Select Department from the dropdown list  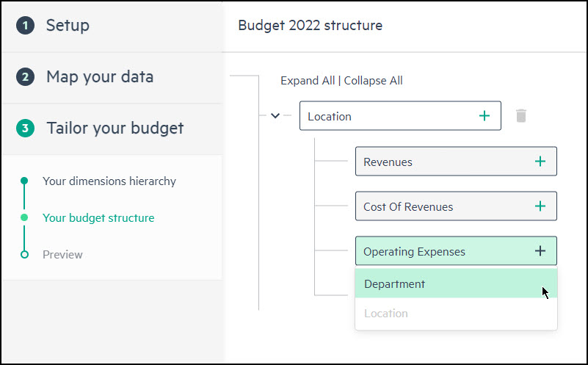[x=456, y=283]
